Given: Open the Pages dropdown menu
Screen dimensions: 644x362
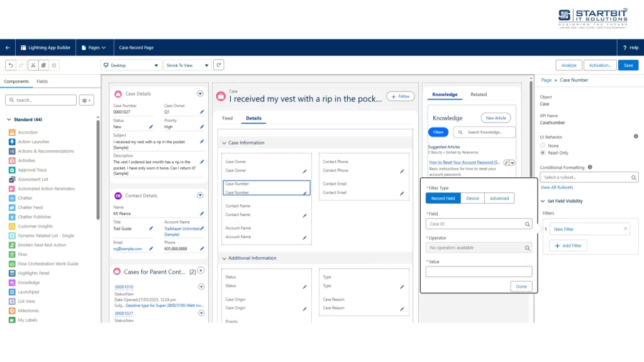Looking at the screenshot, I should click(94, 48).
